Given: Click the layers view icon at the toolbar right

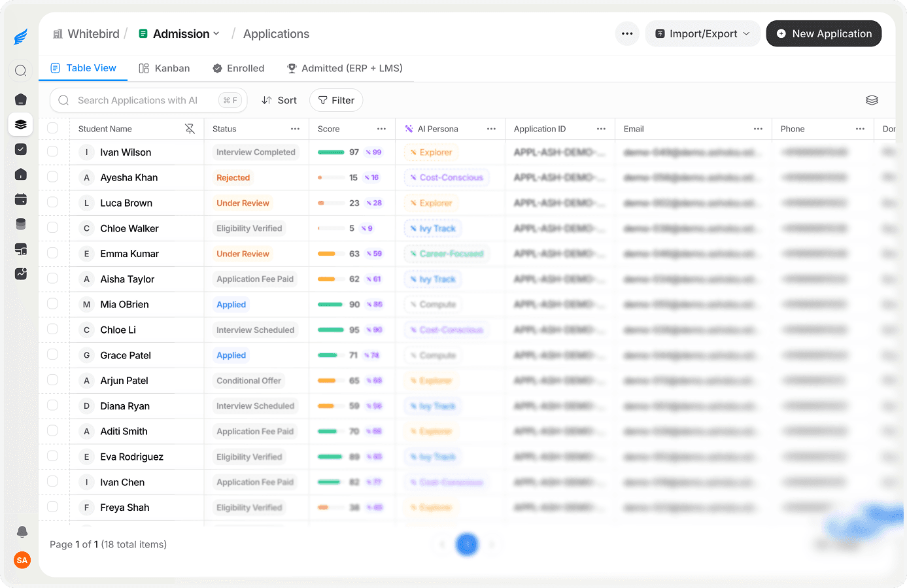Looking at the screenshot, I should (x=872, y=100).
